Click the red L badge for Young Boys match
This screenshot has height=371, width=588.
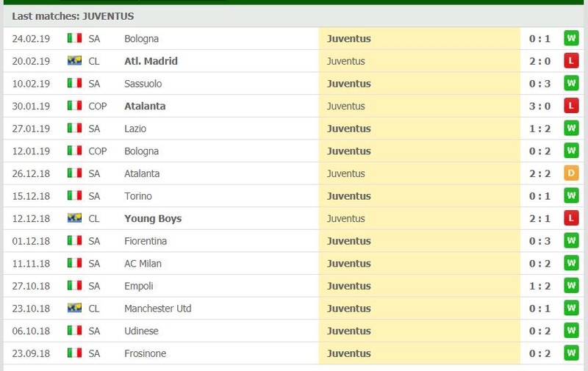coord(571,218)
